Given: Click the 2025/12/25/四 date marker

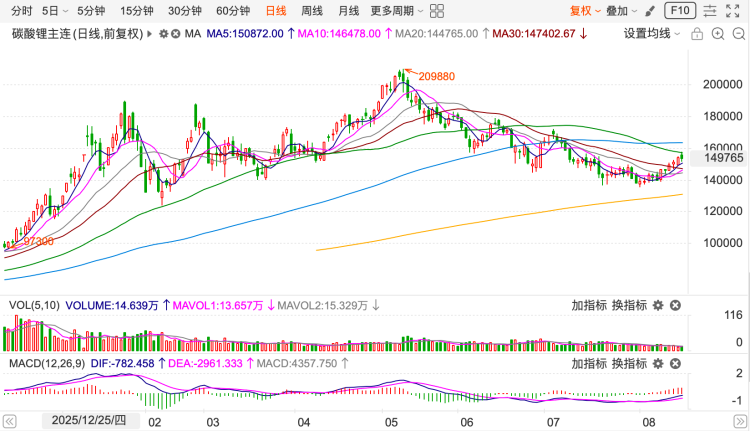Looking at the screenshot, I should [x=89, y=421].
